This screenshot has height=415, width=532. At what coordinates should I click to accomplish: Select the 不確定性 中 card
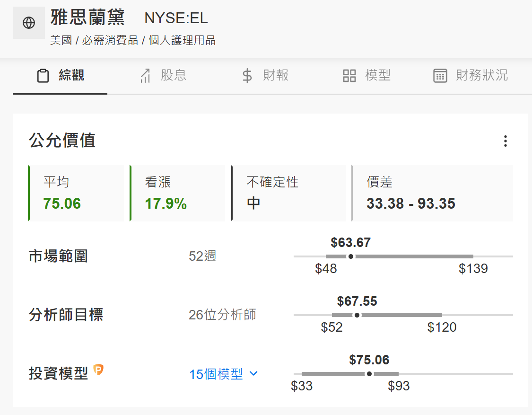click(x=288, y=193)
